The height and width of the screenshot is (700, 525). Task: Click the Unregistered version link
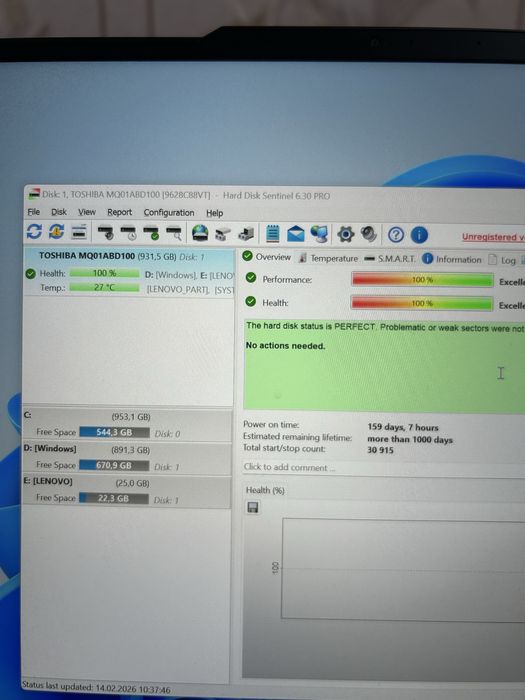[x=493, y=237]
